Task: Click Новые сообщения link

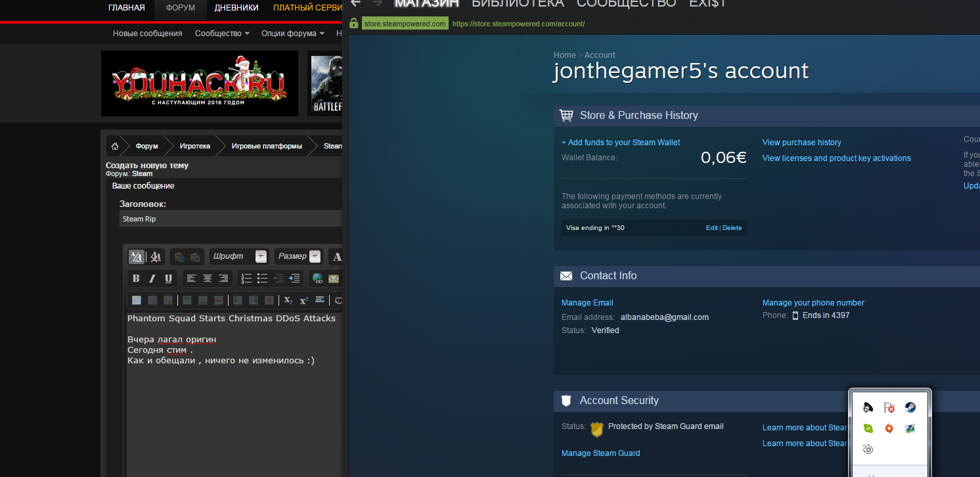Action: click(x=148, y=33)
